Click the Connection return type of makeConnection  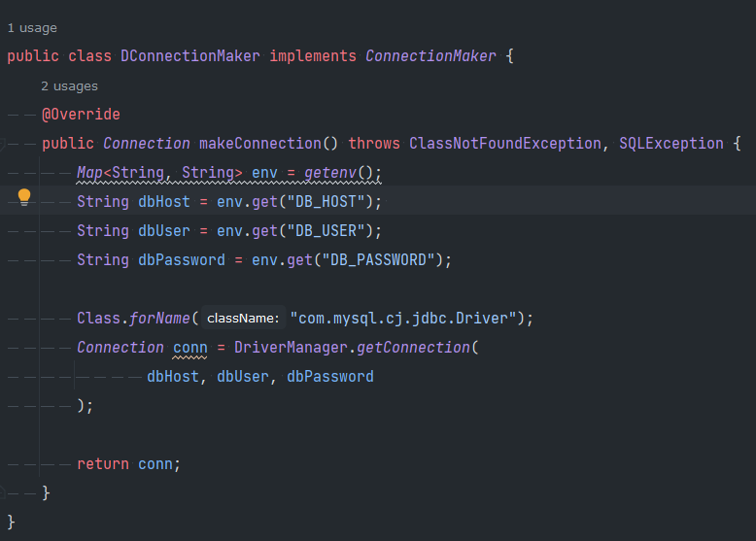147,143
